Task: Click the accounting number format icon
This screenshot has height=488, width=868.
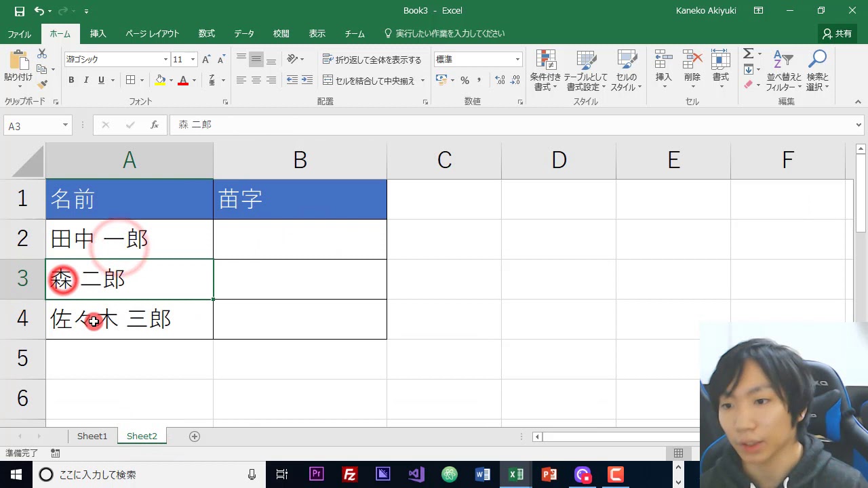Action: coord(441,80)
